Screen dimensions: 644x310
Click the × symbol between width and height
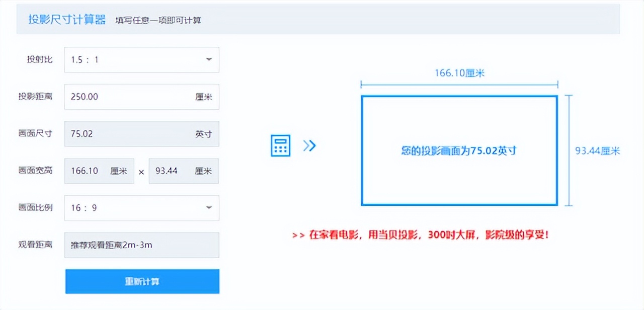(141, 172)
